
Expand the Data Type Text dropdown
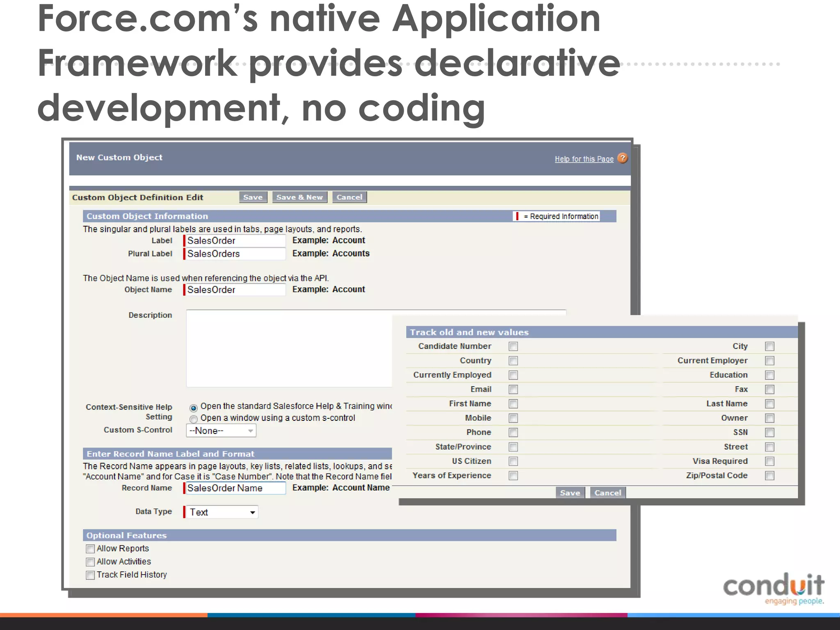point(222,512)
